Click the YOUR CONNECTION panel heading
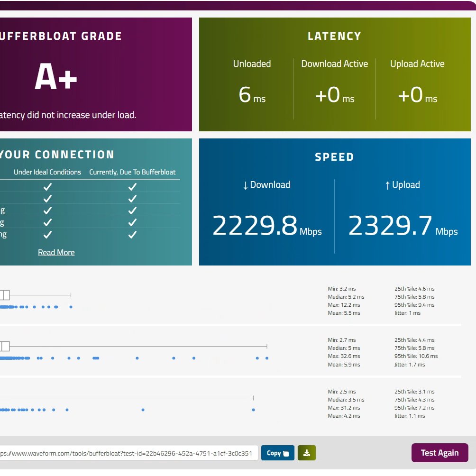 [57, 155]
